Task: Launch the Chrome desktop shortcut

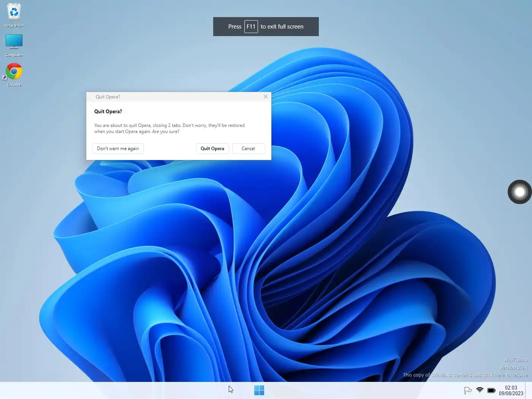Action: pos(14,75)
